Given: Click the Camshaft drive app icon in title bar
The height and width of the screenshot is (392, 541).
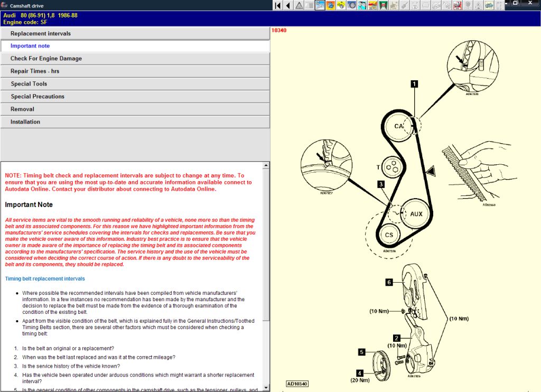Looking at the screenshot, I should tap(4, 5).
